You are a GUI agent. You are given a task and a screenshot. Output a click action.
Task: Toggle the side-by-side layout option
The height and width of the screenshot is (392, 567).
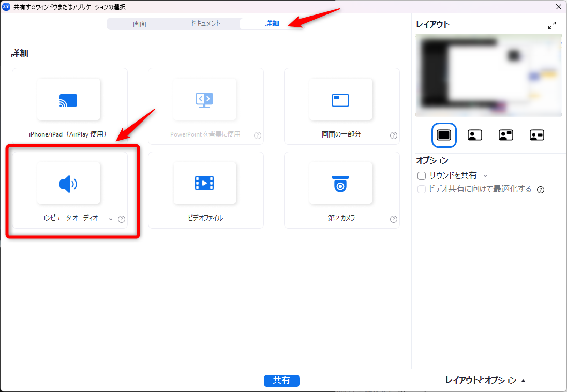[x=505, y=134]
